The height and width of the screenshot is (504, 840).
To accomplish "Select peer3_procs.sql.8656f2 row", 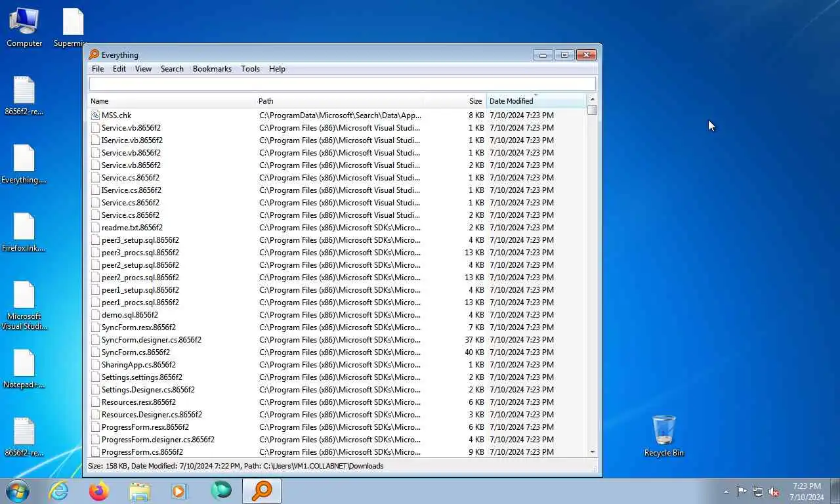I will tap(337, 252).
